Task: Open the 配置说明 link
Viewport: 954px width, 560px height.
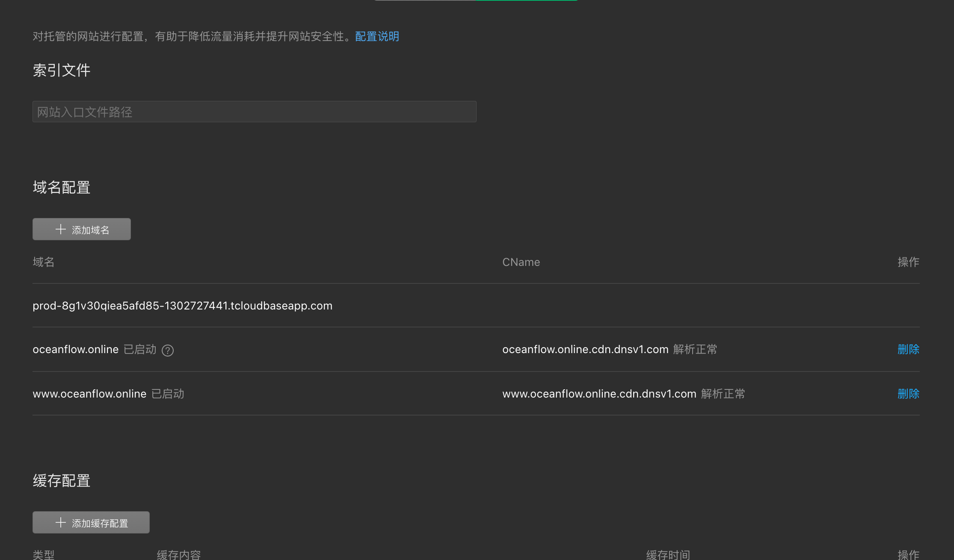Action: tap(377, 36)
